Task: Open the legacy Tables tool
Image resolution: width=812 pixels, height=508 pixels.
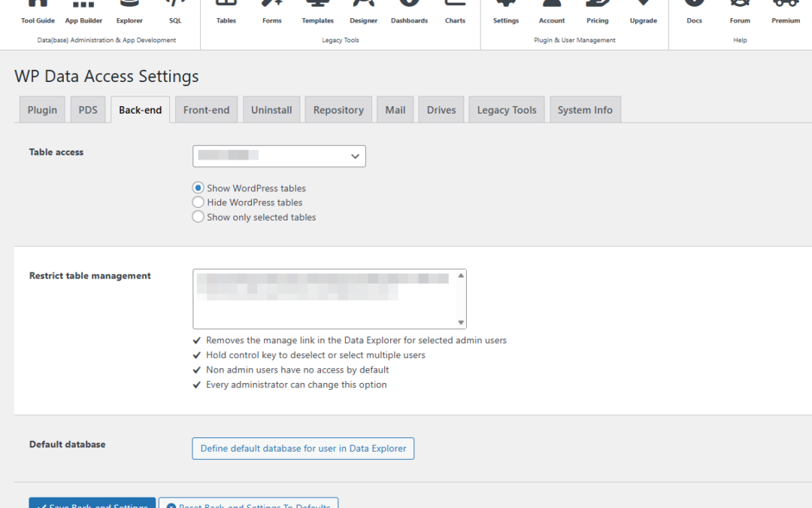Action: tap(226, 13)
